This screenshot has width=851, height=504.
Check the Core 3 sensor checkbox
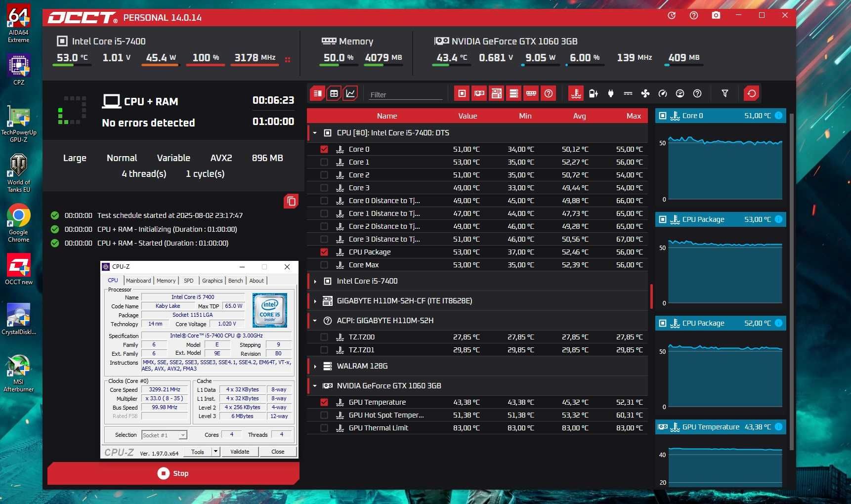tap(324, 188)
